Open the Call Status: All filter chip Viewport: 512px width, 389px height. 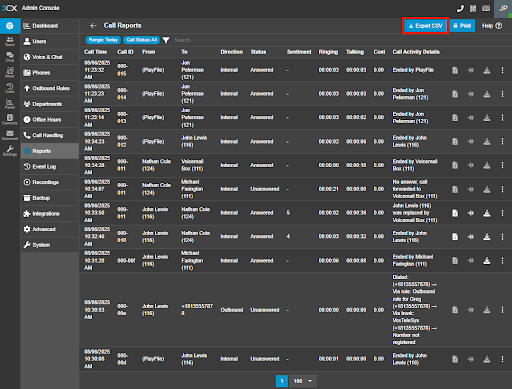coord(141,40)
